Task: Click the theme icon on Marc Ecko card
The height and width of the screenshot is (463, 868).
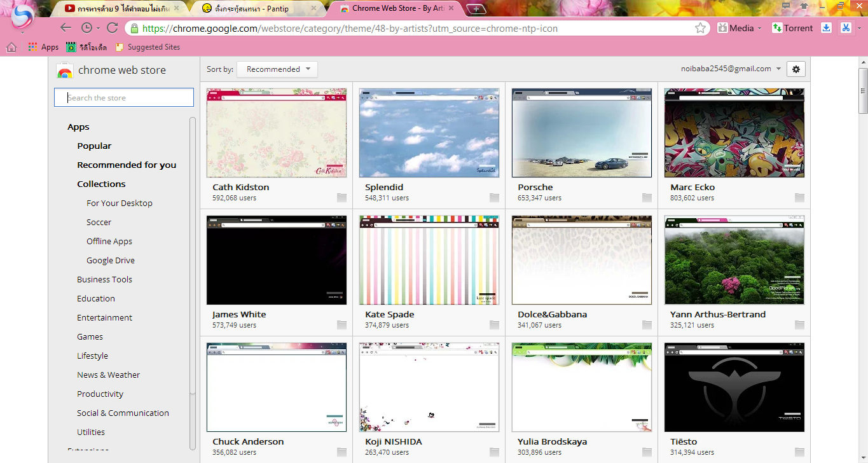Action: [799, 198]
